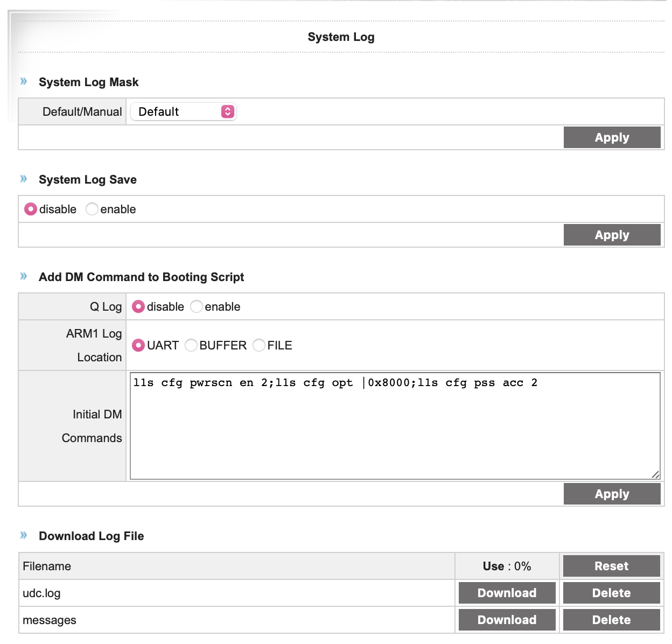Choose BUFFER as ARM1 Log Location

[191, 345]
